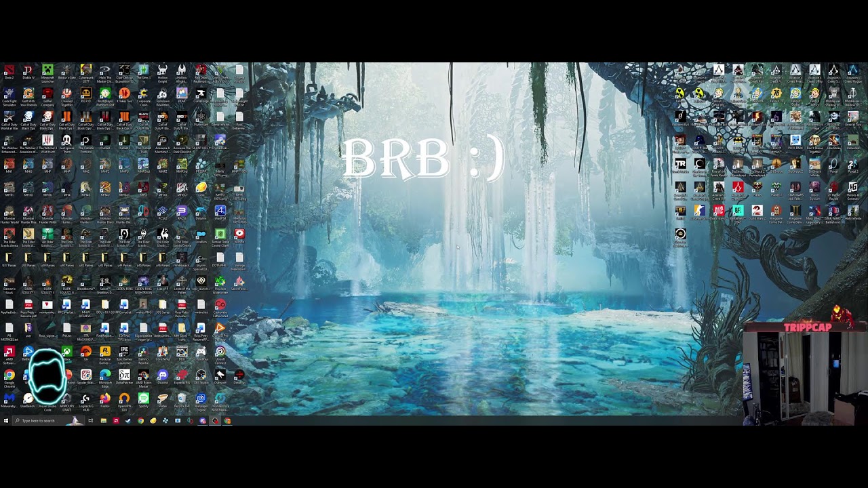Launch Portal 2 from the desktop
Screen dimensions: 868x488
click(x=852, y=167)
